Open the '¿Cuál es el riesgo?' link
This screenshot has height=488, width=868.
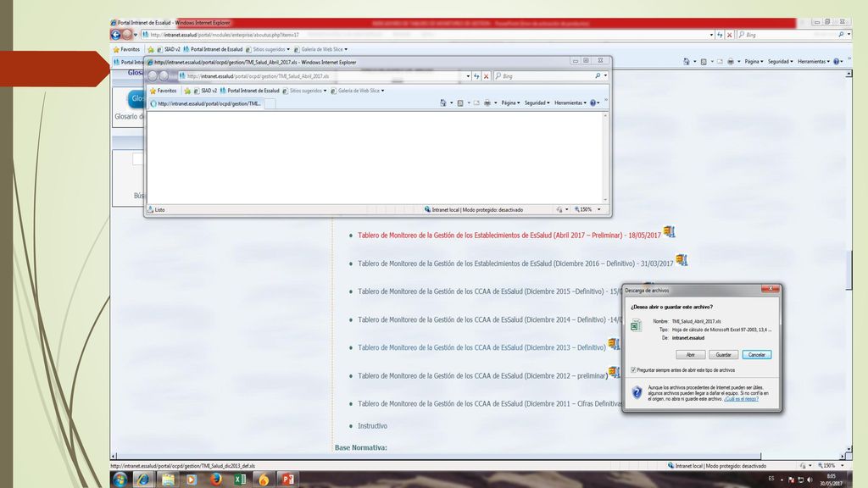point(741,399)
